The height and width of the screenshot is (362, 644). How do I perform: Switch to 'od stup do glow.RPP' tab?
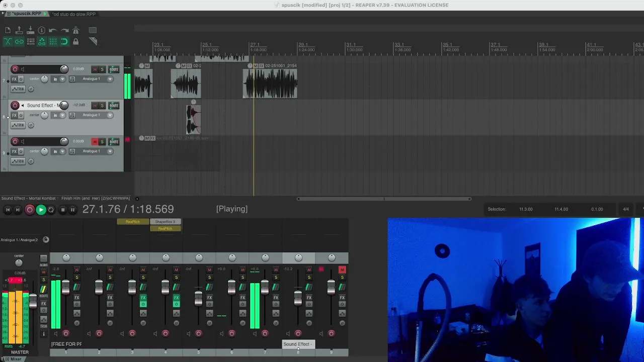click(x=74, y=14)
